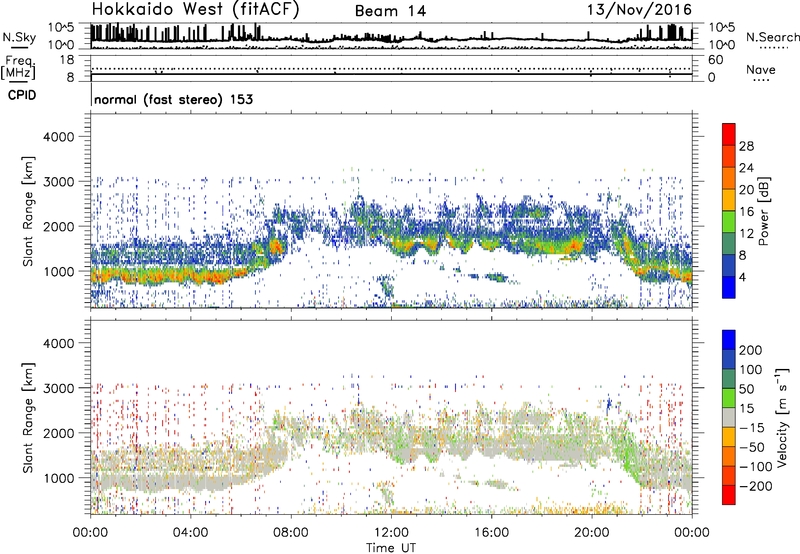
Task: Click the "Time UT" axis label
Action: click(391, 548)
